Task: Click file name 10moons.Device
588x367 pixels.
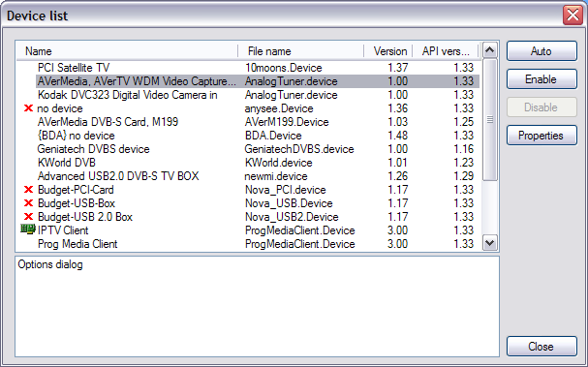Action: click(x=284, y=68)
